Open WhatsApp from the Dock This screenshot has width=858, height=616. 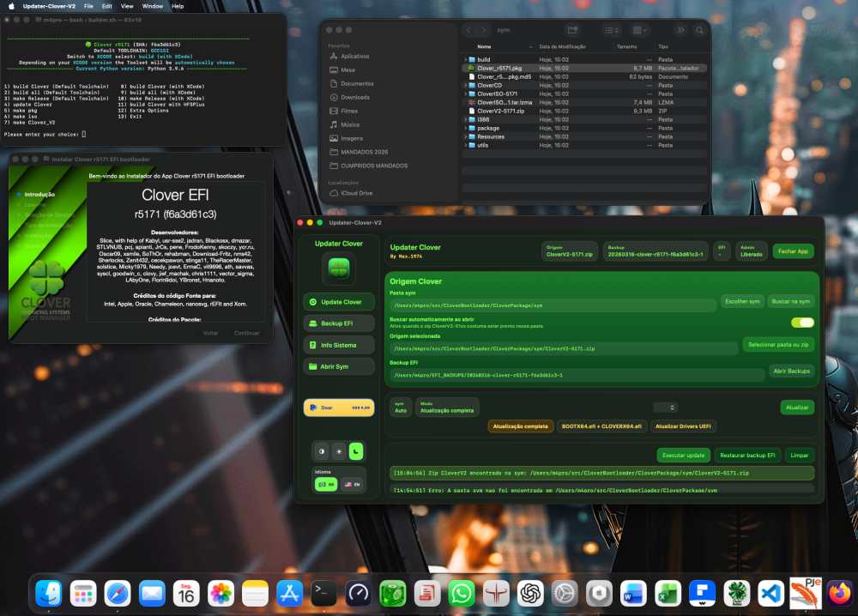[x=462, y=594]
